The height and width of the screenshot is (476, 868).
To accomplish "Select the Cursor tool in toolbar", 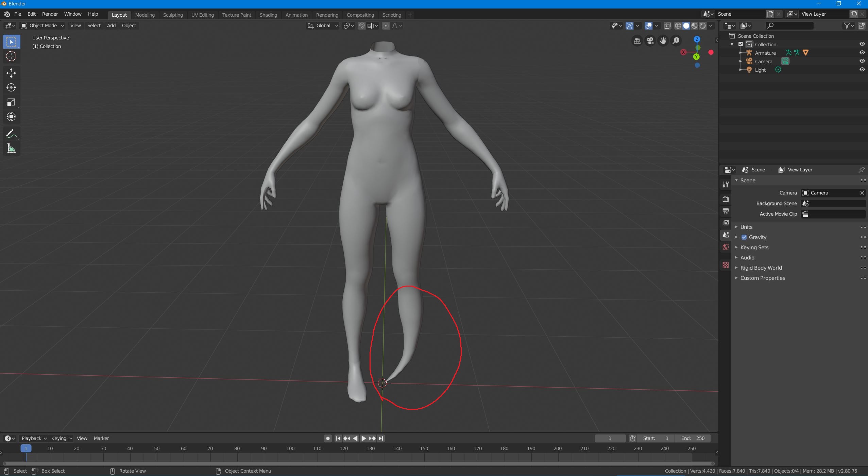I will pyautogui.click(x=11, y=56).
